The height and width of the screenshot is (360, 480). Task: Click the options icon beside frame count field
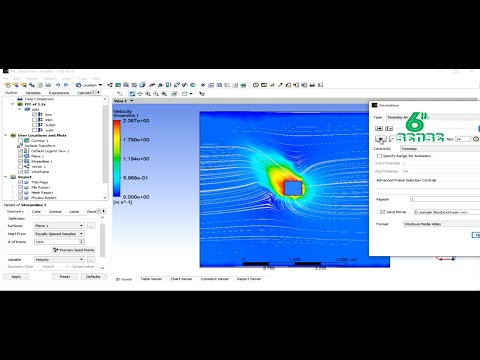tap(476, 139)
